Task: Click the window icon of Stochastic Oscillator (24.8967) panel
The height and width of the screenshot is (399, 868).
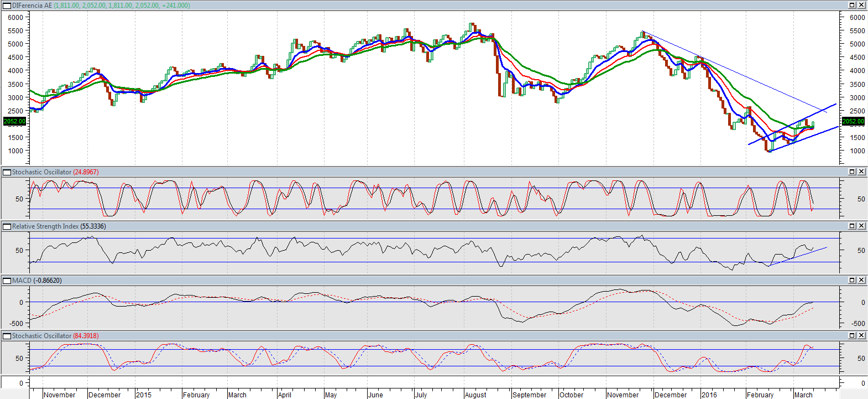Action: coord(7,172)
